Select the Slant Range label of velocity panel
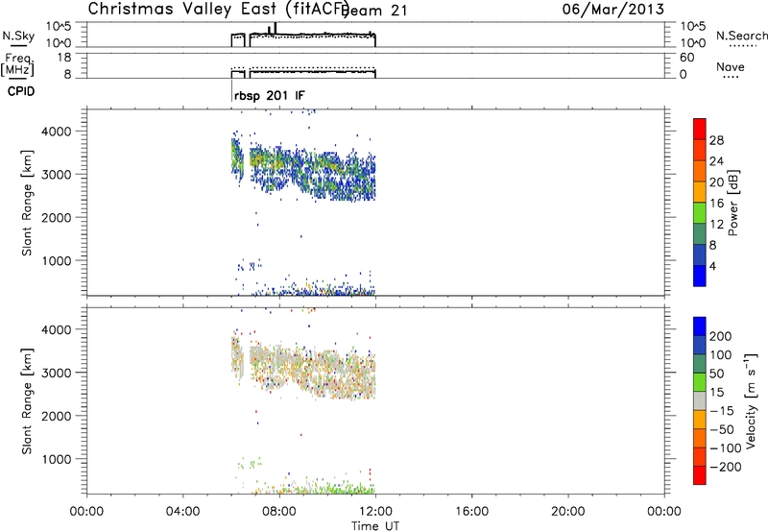 27,401
